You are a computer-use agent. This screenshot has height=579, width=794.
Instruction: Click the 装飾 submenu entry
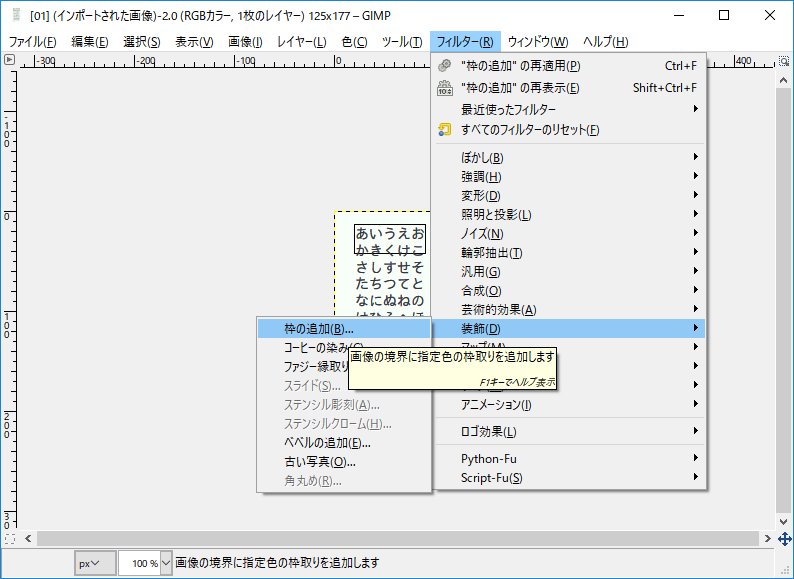click(568, 328)
